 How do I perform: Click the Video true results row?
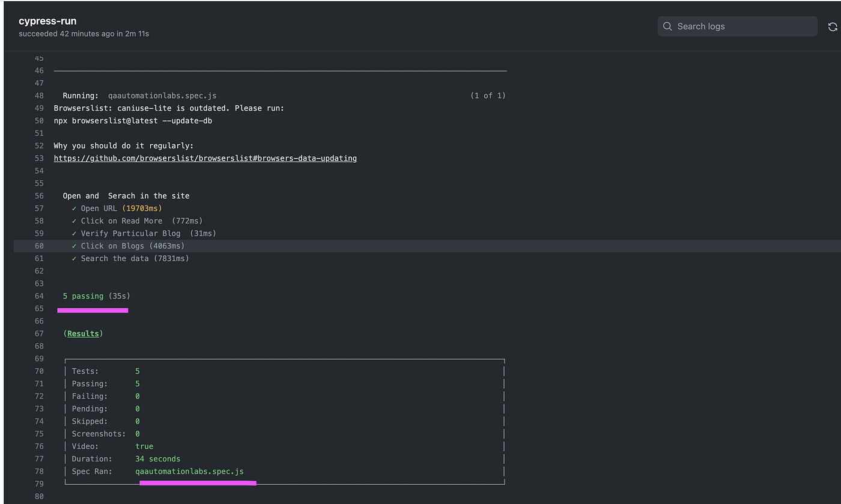click(x=112, y=446)
